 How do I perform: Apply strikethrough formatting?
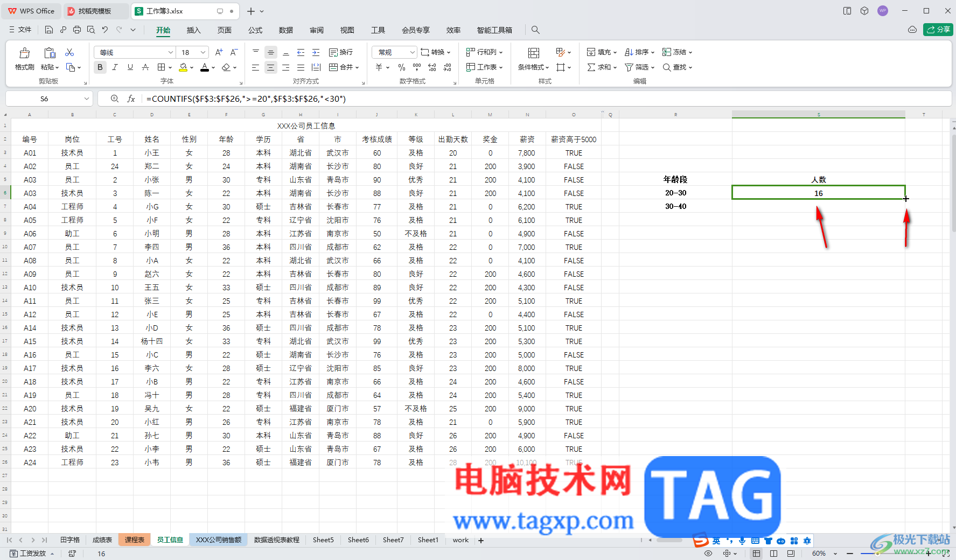point(145,67)
